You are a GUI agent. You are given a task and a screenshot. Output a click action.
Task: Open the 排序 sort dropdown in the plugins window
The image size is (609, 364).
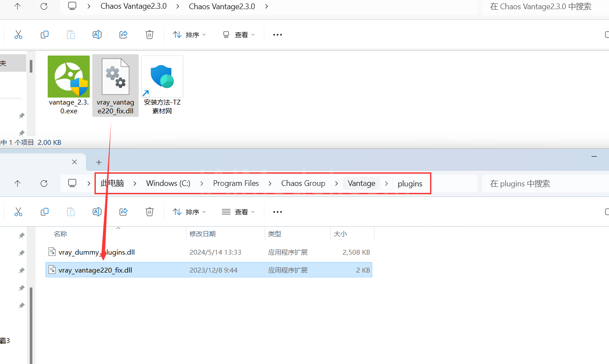(189, 212)
